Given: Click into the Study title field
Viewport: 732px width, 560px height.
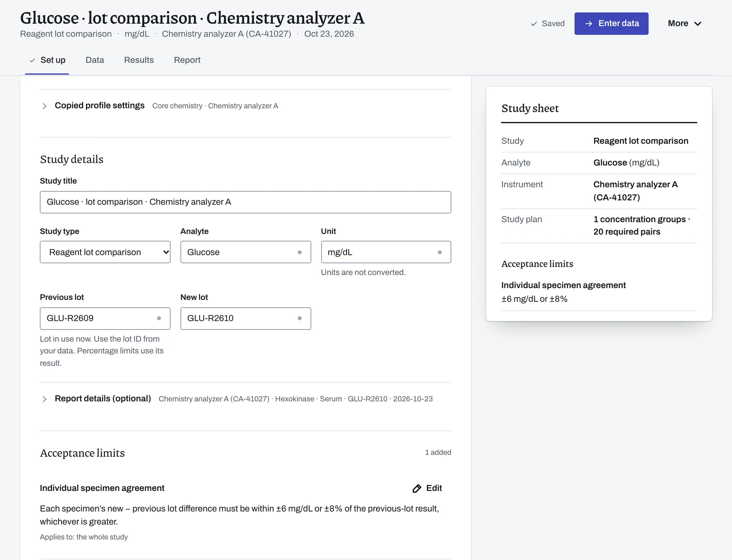Looking at the screenshot, I should 245,202.
